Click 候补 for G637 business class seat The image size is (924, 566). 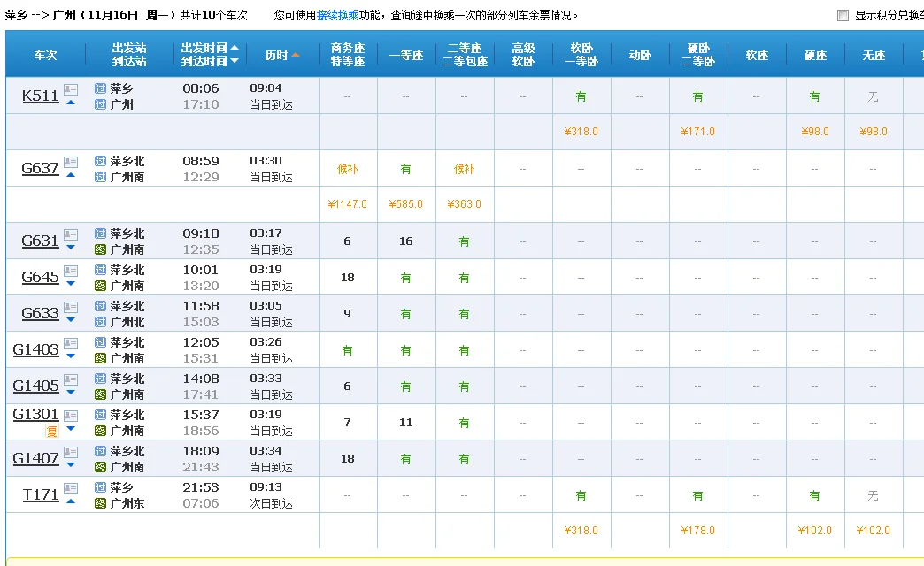tap(347, 167)
